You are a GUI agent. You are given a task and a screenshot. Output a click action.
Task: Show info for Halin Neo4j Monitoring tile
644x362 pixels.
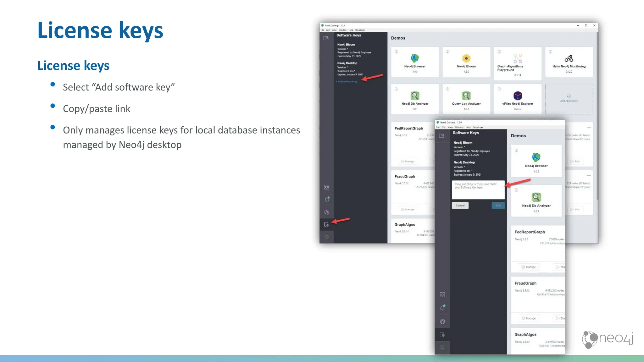(x=550, y=52)
